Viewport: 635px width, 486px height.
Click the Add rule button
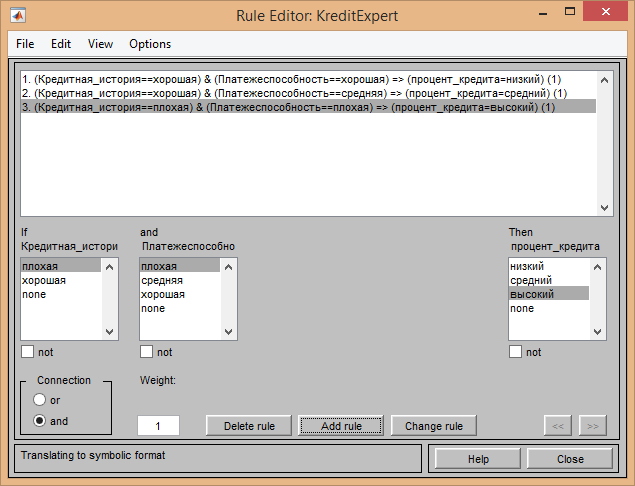click(x=341, y=426)
